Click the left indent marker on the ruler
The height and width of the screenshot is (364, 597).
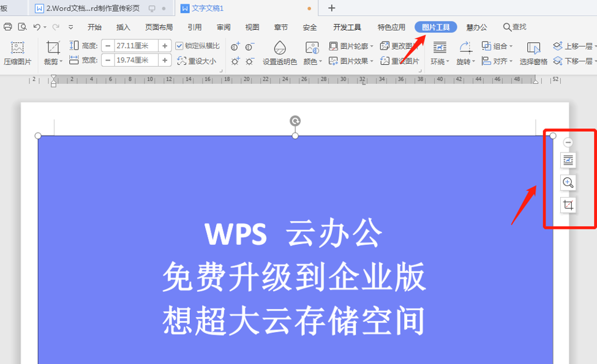(x=54, y=82)
